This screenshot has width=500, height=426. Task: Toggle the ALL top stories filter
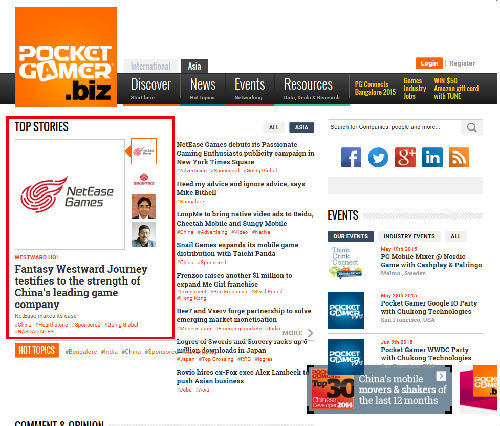[274, 127]
